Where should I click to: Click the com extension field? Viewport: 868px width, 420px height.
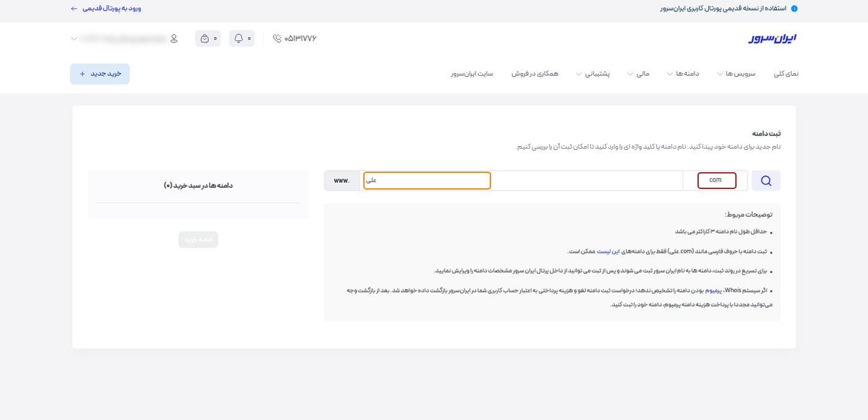[x=716, y=180]
